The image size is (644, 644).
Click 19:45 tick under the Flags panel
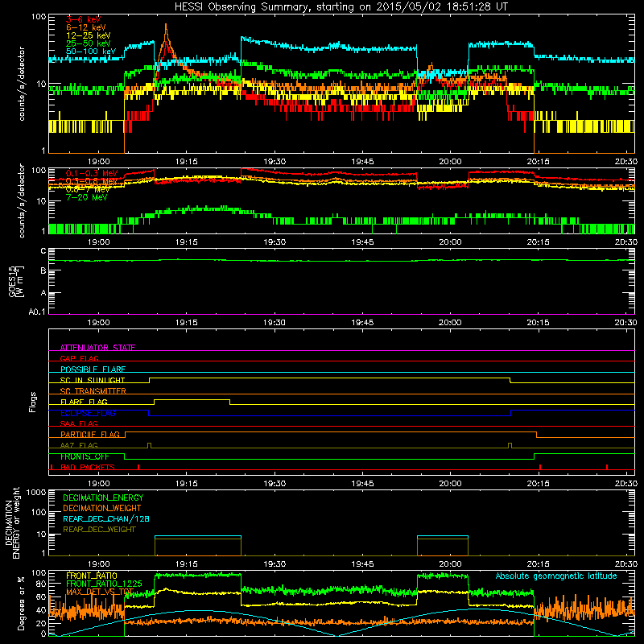click(x=362, y=484)
